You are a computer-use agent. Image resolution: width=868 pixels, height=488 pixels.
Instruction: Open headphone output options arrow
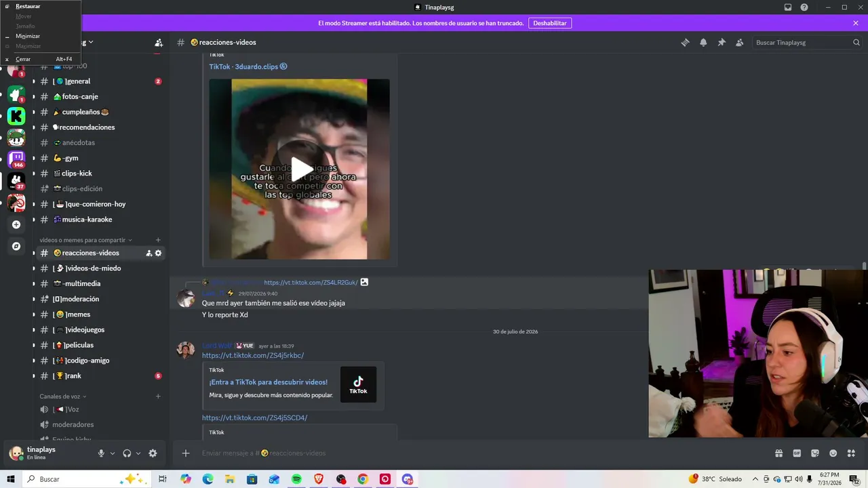click(138, 453)
